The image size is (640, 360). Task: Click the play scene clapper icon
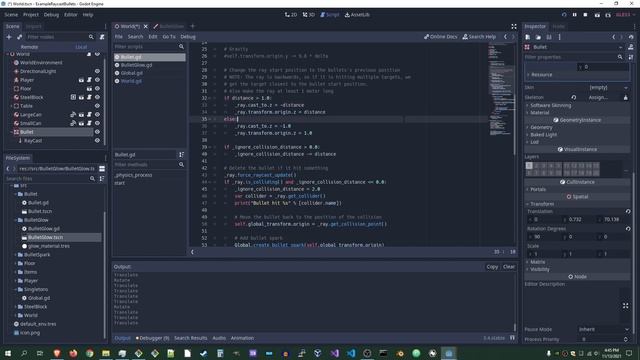[x=597, y=15]
